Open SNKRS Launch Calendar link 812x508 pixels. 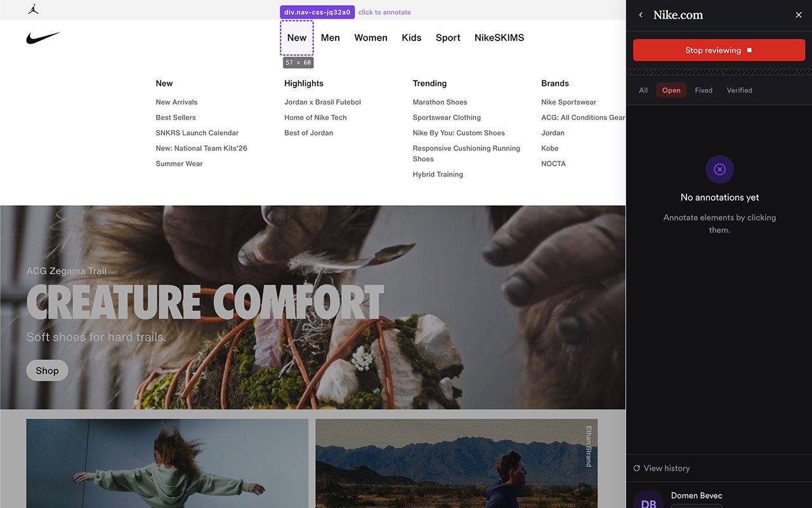click(x=197, y=133)
